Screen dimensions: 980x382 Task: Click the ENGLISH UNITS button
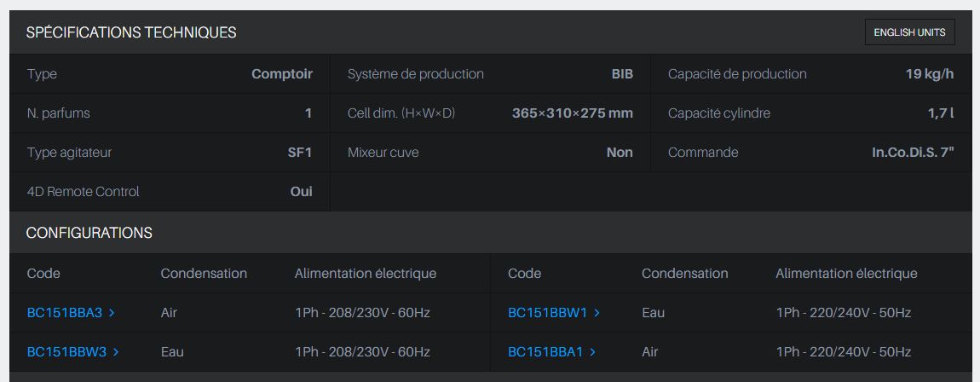(x=909, y=32)
